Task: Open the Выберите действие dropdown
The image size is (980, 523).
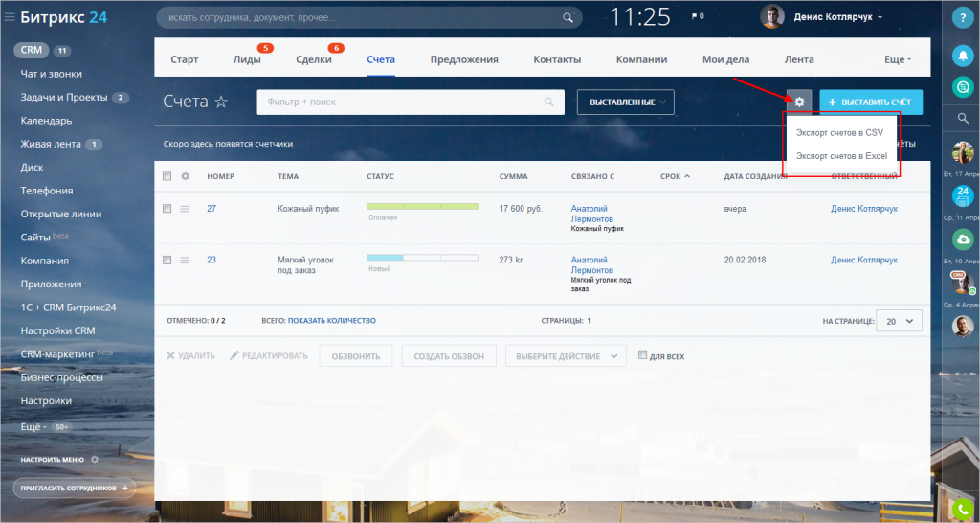Action: [x=566, y=356]
